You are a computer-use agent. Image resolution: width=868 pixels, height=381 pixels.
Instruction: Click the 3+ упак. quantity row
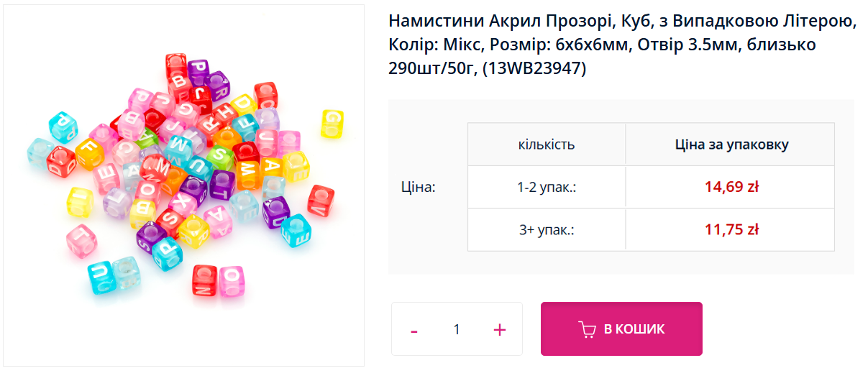pos(547,230)
